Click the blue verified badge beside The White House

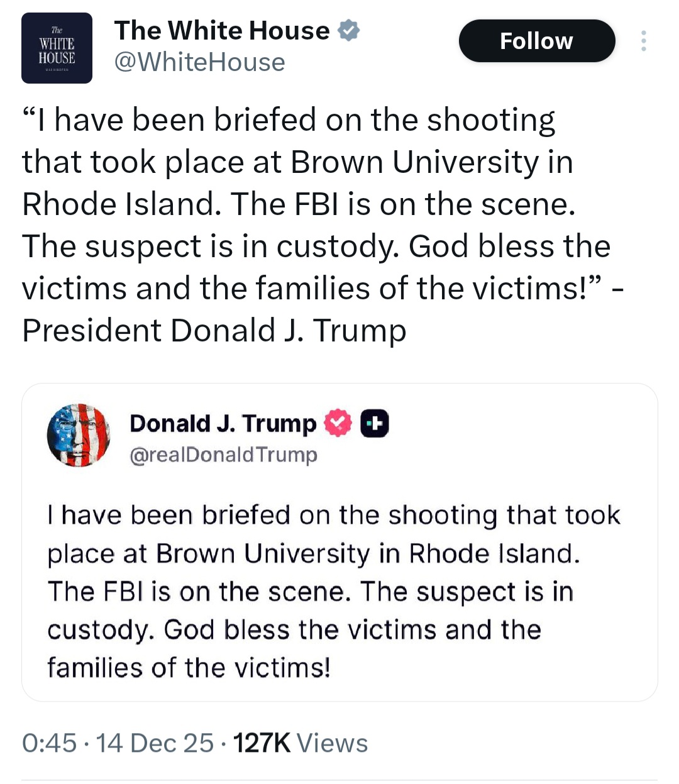click(x=349, y=30)
